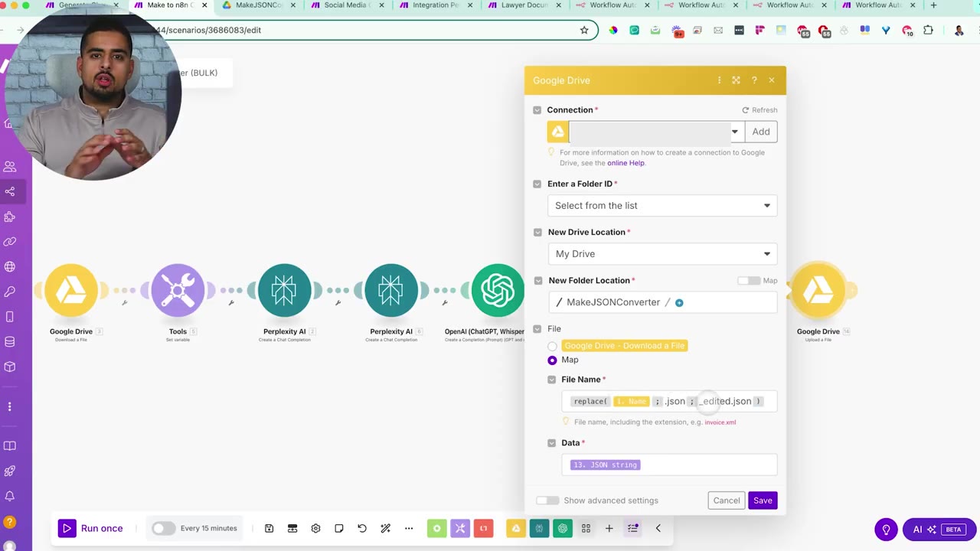Click the Save button
The width and height of the screenshot is (980, 551).
click(763, 500)
